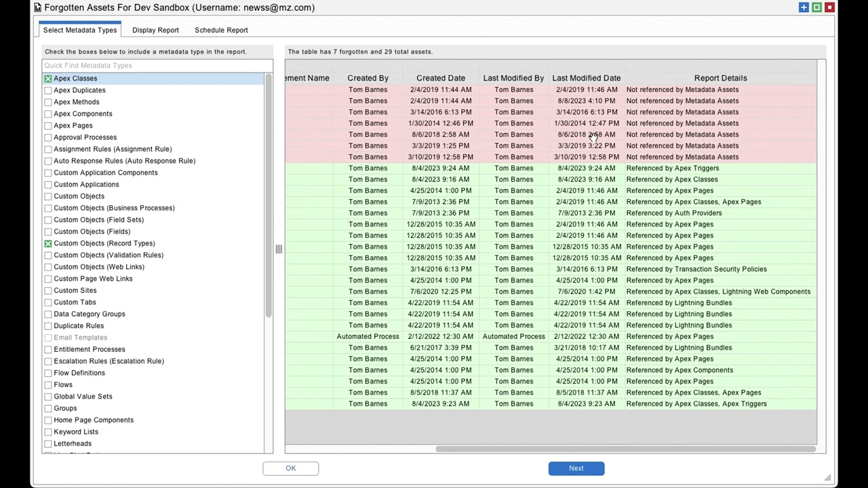This screenshot has height=488, width=868.
Task: Select Escalation Rules (Escalation Rule) item
Action: click(108, 361)
